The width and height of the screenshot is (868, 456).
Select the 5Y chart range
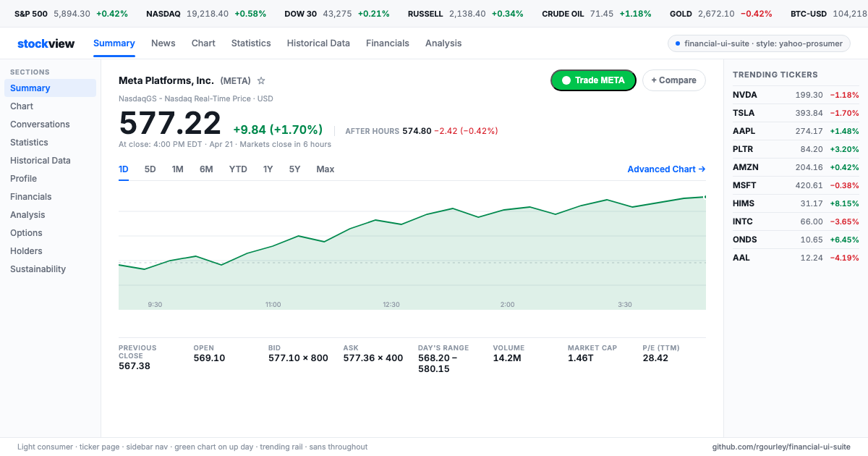coord(294,169)
